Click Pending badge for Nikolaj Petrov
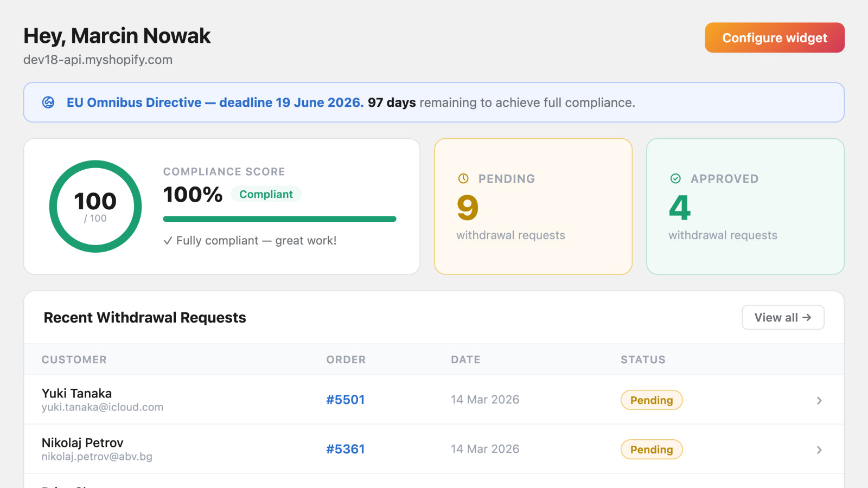868x488 pixels. pos(652,450)
